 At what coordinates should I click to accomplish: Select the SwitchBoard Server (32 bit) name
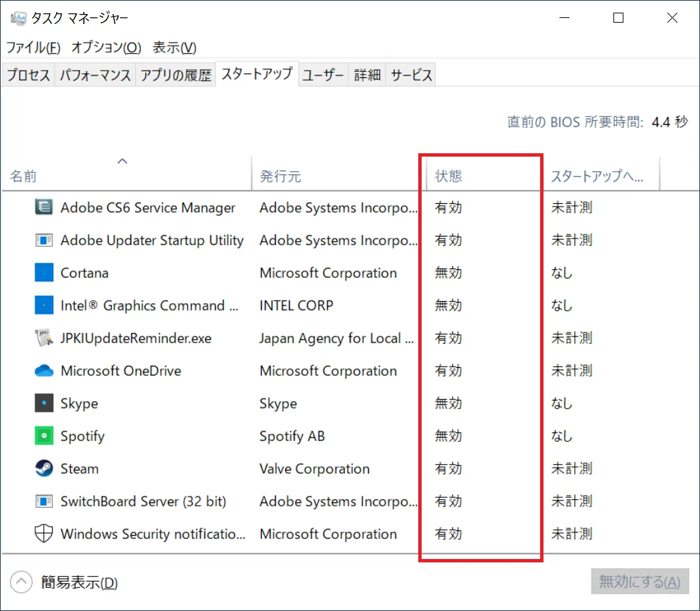(x=143, y=502)
